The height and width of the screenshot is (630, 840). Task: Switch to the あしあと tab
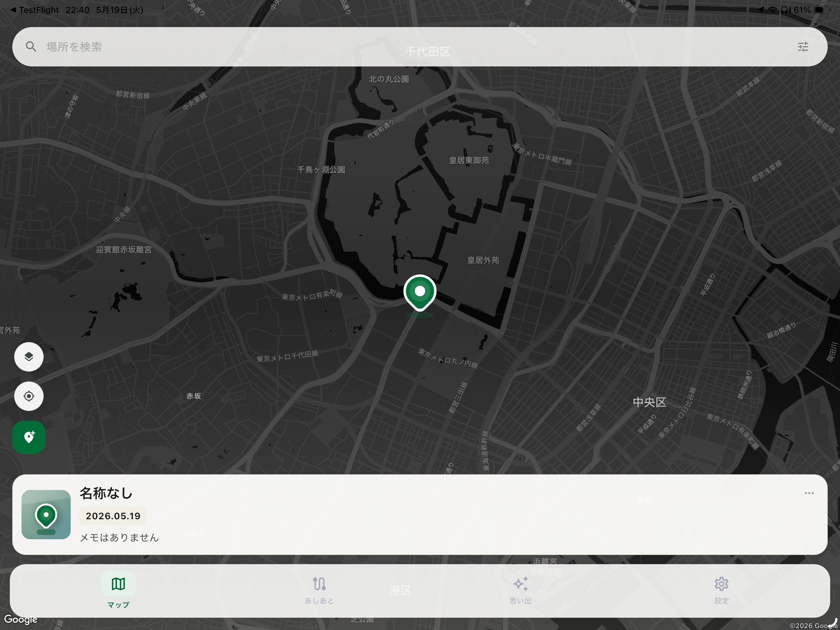pyautogui.click(x=319, y=590)
